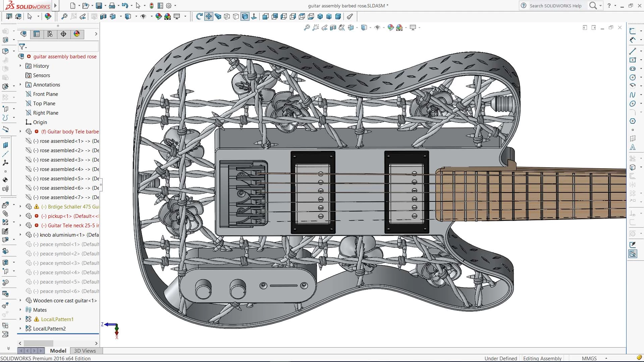Open the ConfigurationManager tab icon
This screenshot has width=644, height=362.
(50, 34)
